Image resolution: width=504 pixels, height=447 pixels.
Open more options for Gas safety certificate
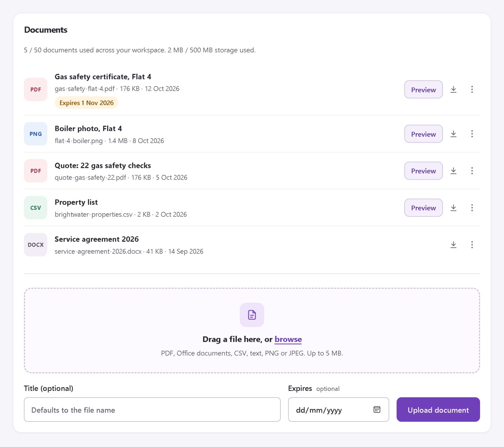[472, 89]
